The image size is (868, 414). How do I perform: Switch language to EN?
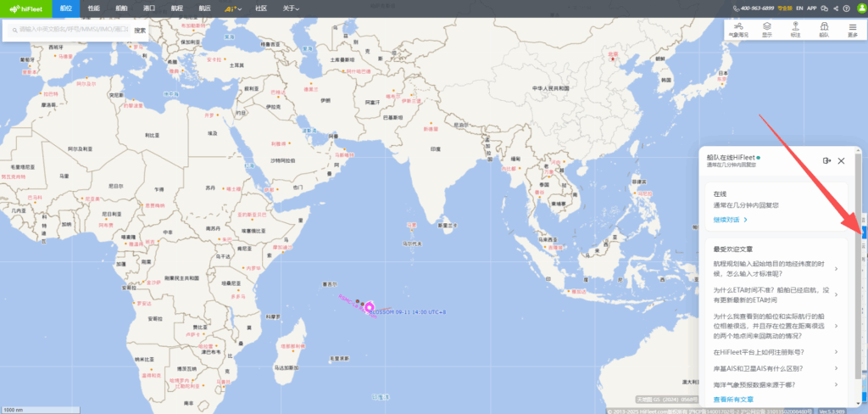pyautogui.click(x=799, y=8)
